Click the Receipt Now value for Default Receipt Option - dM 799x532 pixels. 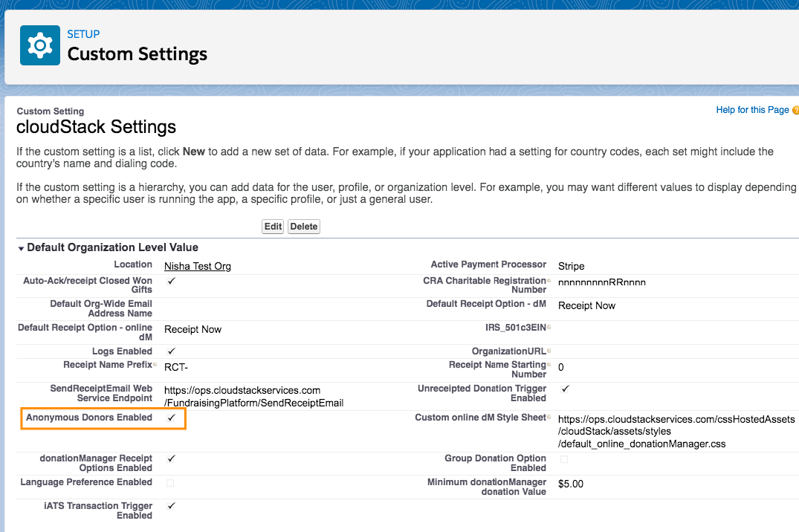[x=586, y=305]
